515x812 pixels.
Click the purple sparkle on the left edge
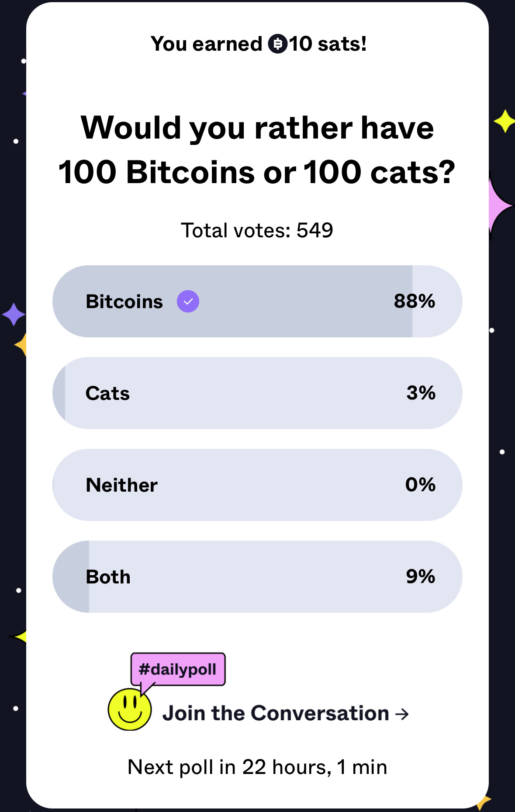click(14, 314)
